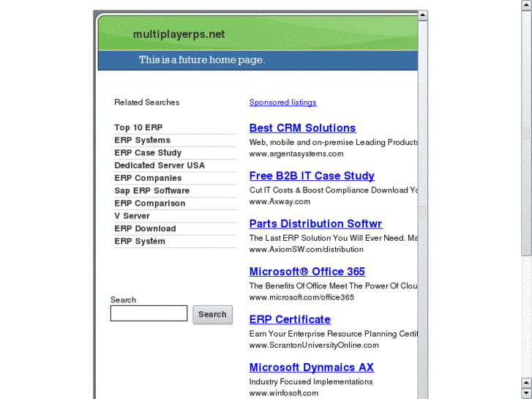This screenshot has height=399, width=532.
Task: Open the Best CRM Solutions ad
Action: [302, 128]
